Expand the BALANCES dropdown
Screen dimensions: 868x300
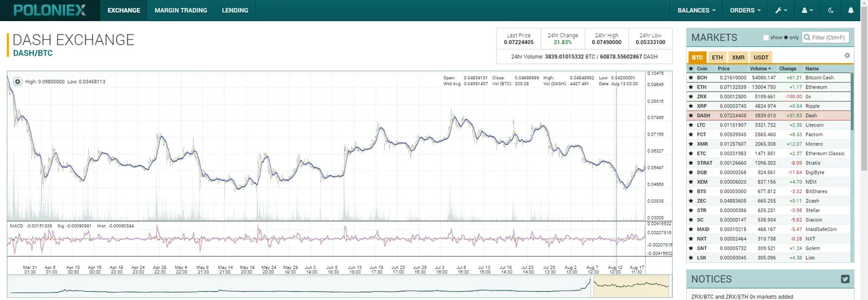point(696,10)
